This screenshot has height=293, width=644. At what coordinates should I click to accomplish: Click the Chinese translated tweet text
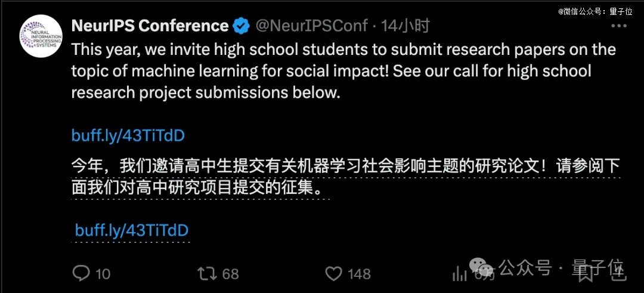click(x=345, y=178)
